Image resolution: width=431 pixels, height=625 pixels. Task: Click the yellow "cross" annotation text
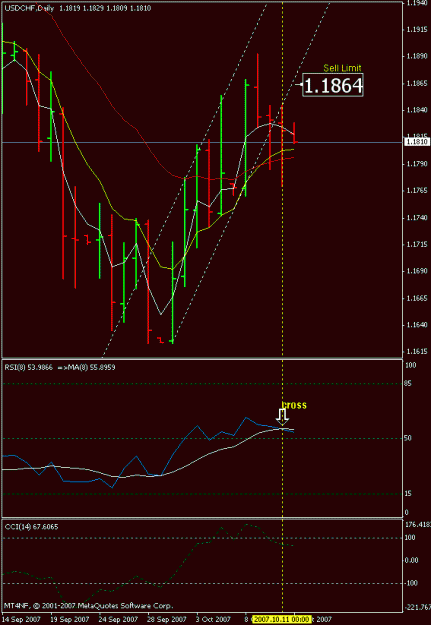click(x=295, y=405)
